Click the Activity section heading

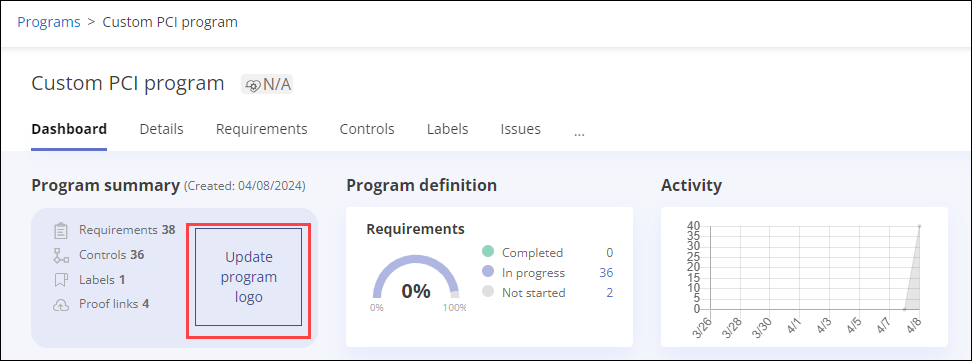pyautogui.click(x=691, y=185)
